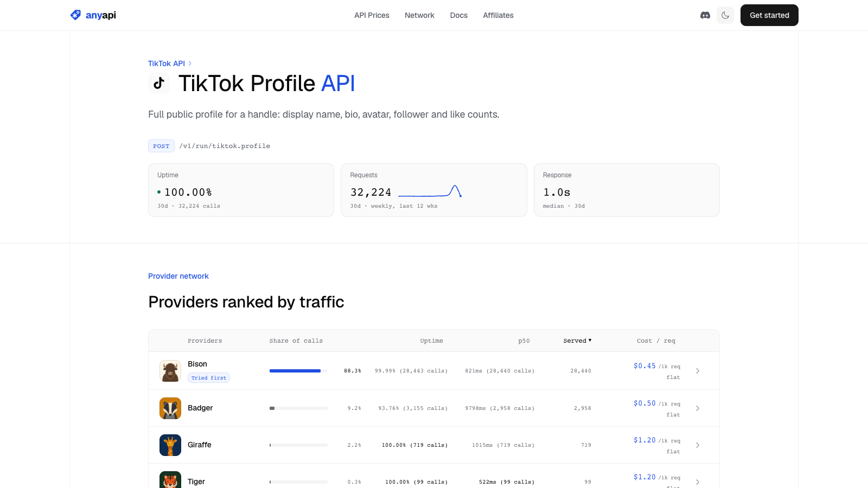Click the 1015ms (719 calls) p50 cell
Screen dimensions: 868x488
(503, 445)
